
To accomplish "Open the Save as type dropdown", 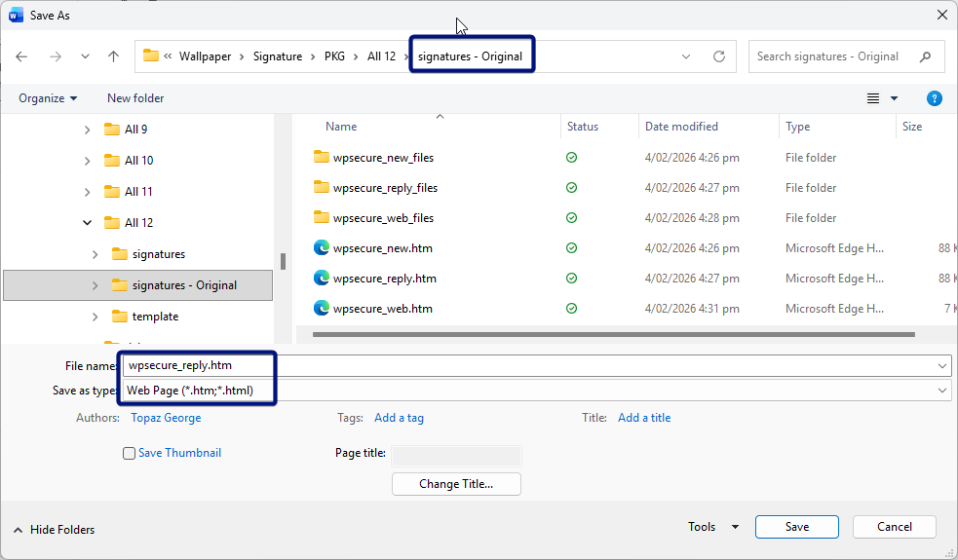I will (941, 391).
